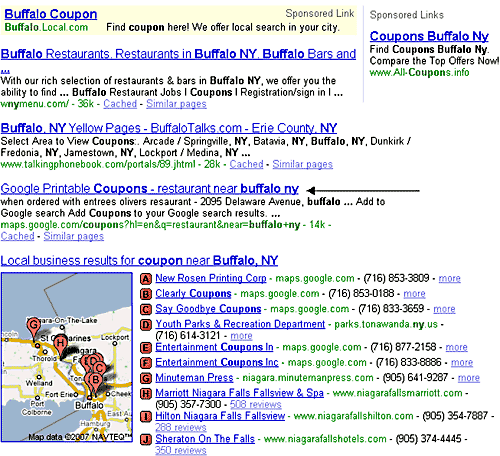Open Google Printable Coupons result
The image size is (500, 456).
tap(150, 189)
